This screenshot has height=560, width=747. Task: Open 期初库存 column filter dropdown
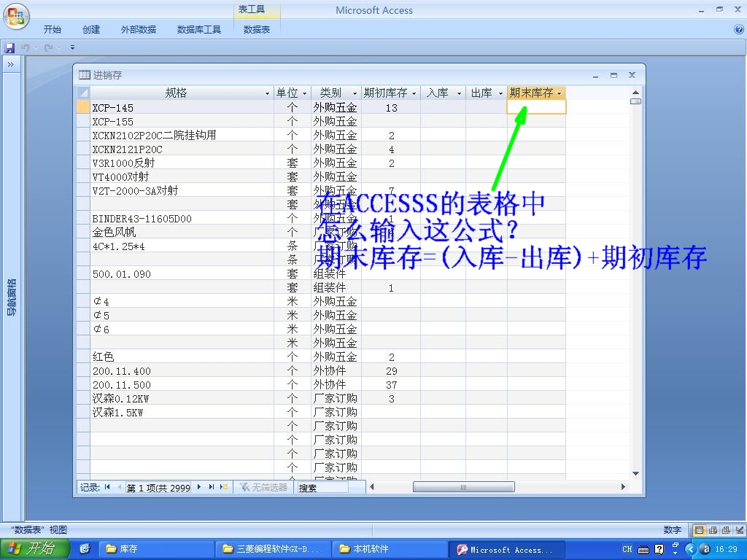pos(414,93)
